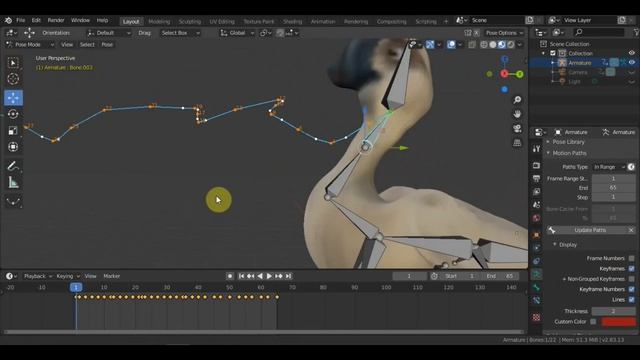Click the red custom color swatch

pyautogui.click(x=619, y=322)
